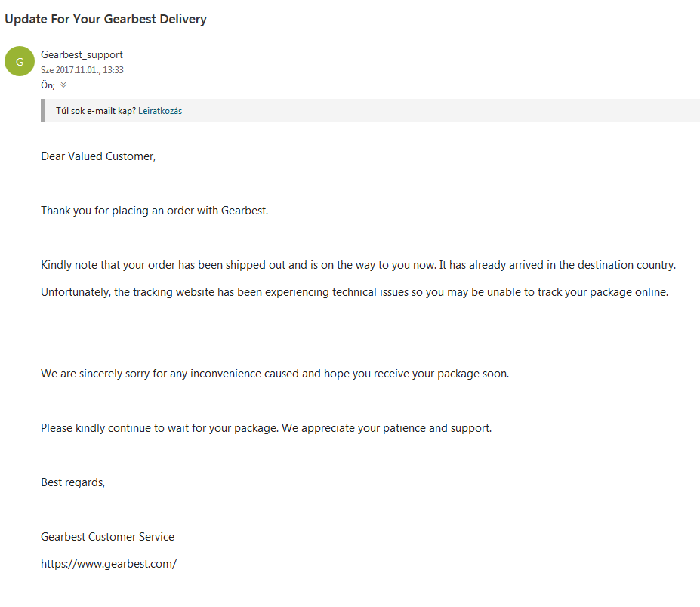Click the green G sender avatar
The width and height of the screenshot is (700, 607).
tap(20, 61)
